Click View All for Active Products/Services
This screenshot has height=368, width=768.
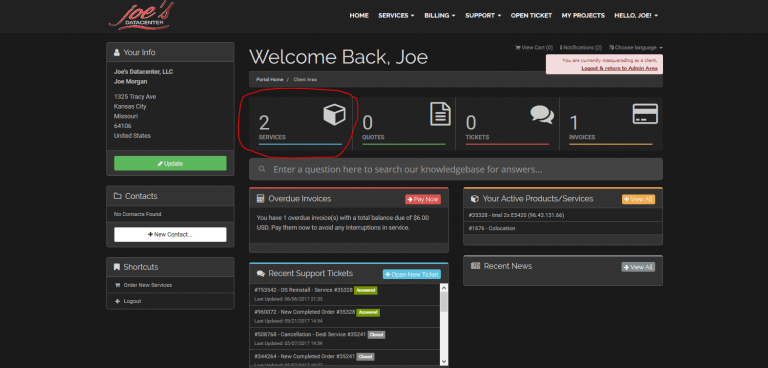638,199
